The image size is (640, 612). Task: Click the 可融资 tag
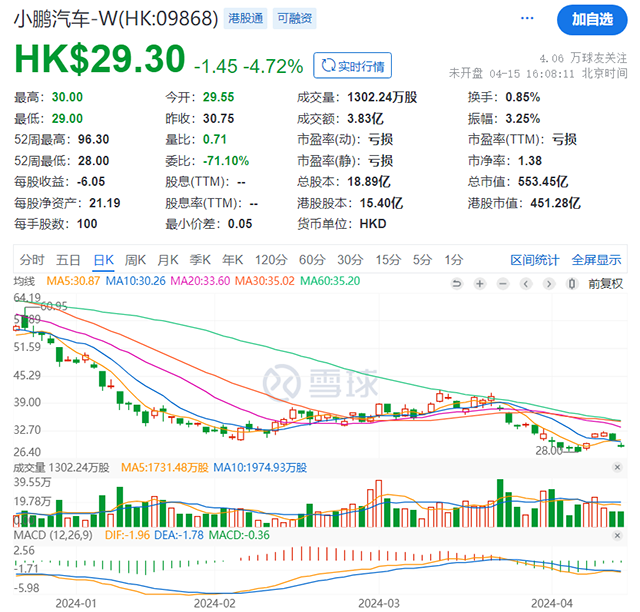pyautogui.click(x=294, y=18)
